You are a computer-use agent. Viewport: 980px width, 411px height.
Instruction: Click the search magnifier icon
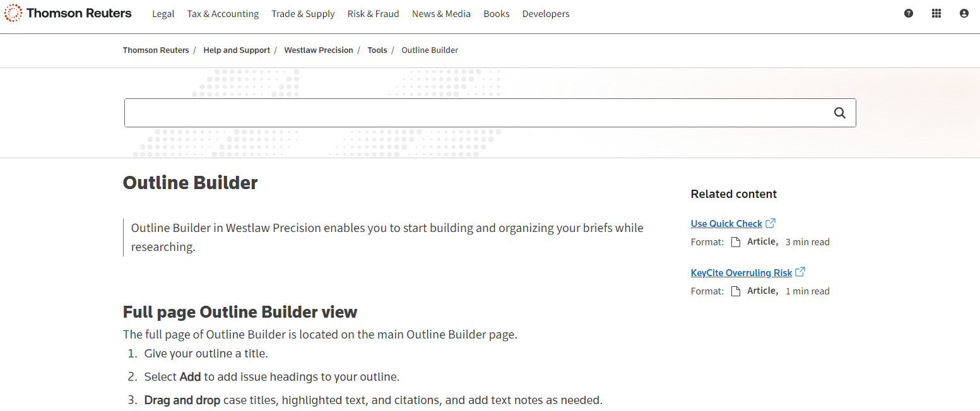point(840,113)
